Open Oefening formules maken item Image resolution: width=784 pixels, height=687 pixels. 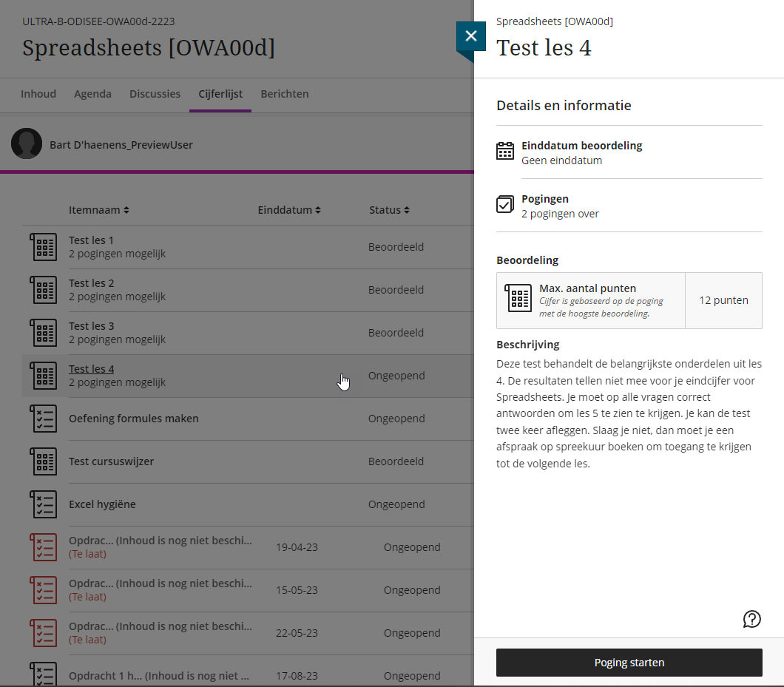[133, 419]
